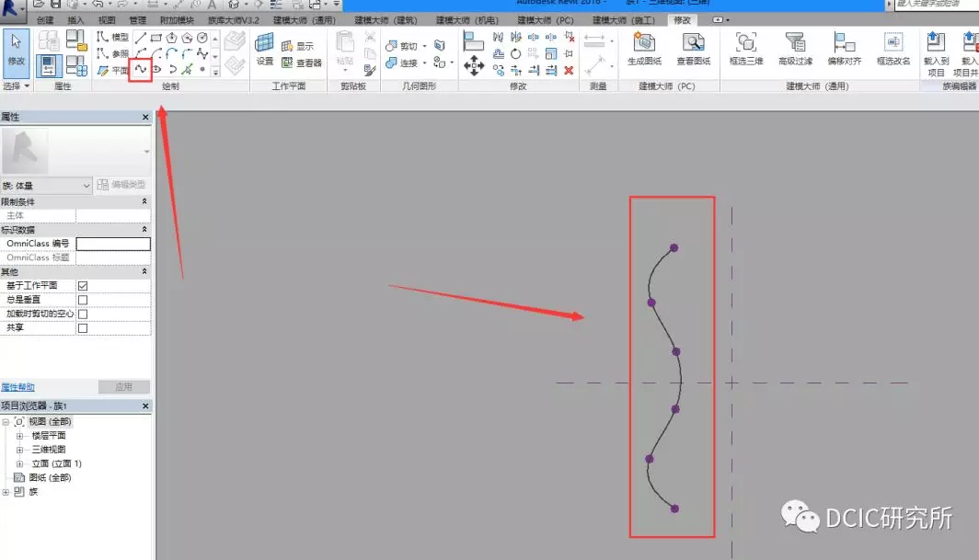Click the 偏移对齐 icon
Screen dimensions: 979x560
click(x=844, y=49)
